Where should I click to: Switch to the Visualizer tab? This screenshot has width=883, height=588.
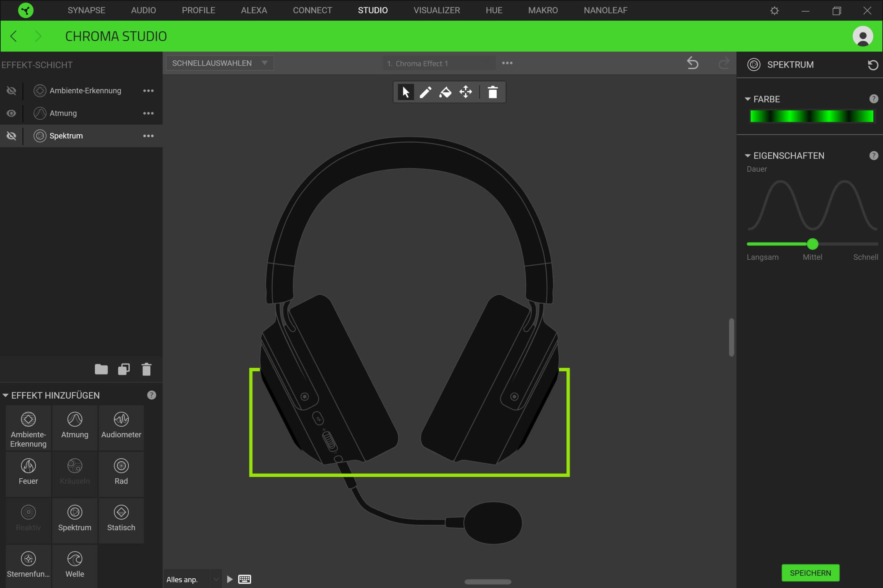point(436,10)
